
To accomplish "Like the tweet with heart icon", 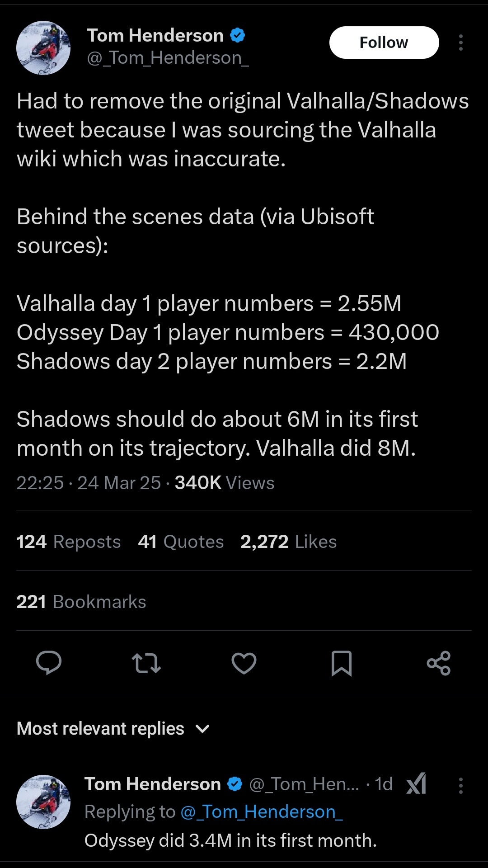I will point(244,663).
